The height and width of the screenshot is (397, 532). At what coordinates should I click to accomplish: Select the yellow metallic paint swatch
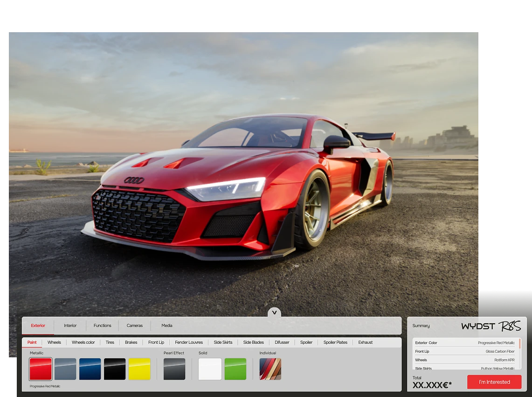139,369
